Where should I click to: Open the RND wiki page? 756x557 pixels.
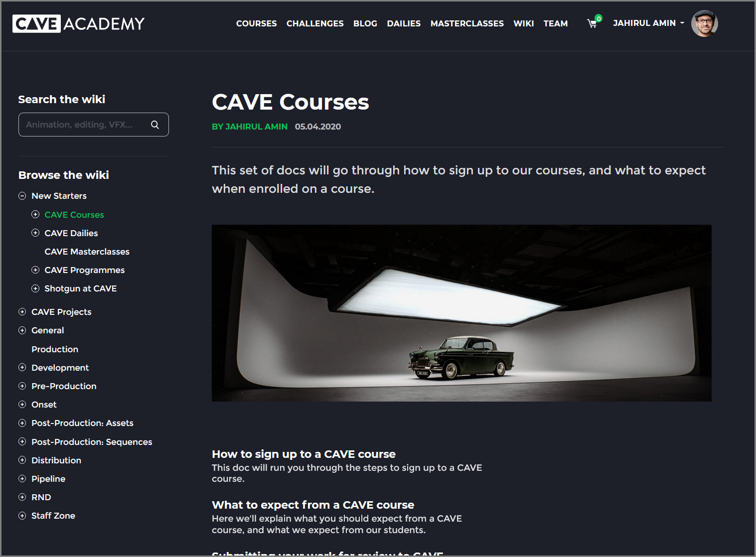[41, 497]
